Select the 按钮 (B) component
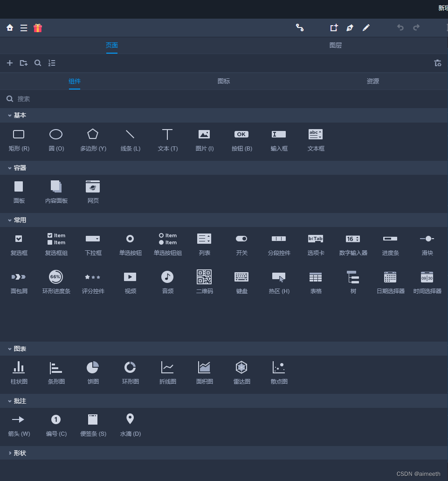This screenshot has height=481, width=448. click(242, 140)
